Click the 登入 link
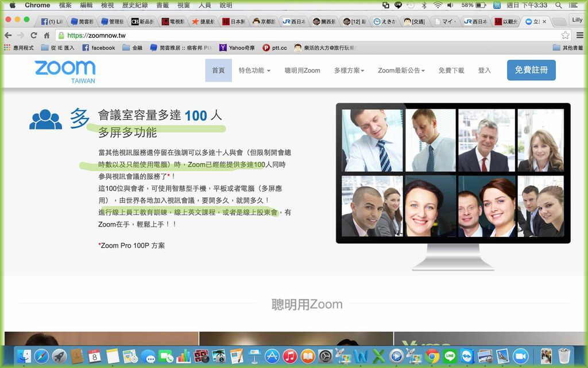 [484, 70]
